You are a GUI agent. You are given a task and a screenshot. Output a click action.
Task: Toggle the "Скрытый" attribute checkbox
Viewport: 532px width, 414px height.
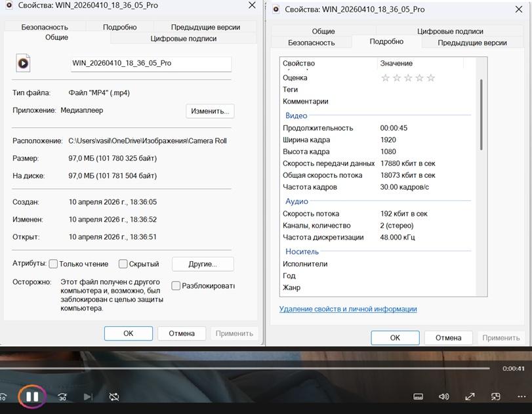[123, 264]
